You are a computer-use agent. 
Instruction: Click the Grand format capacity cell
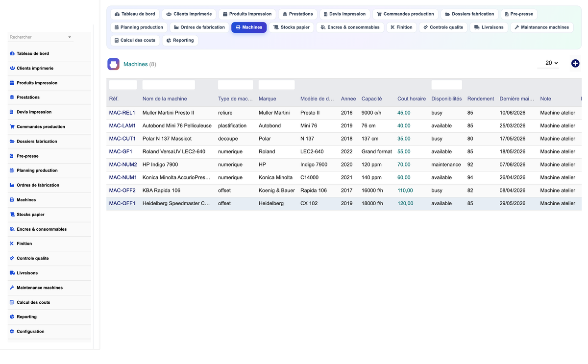point(377,152)
